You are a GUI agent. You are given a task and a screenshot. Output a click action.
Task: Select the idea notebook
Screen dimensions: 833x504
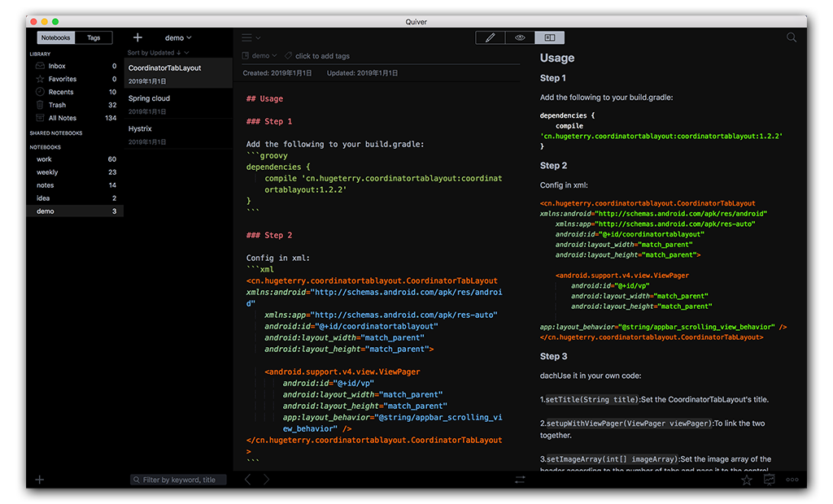tap(76, 198)
